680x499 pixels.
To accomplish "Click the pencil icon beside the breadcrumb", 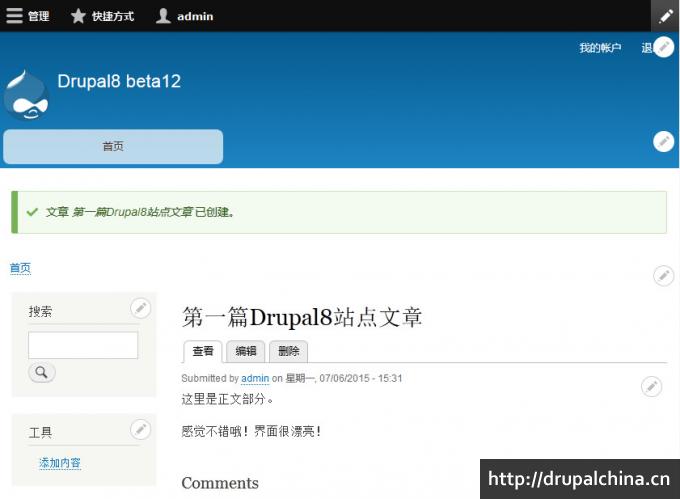I will 664,276.
